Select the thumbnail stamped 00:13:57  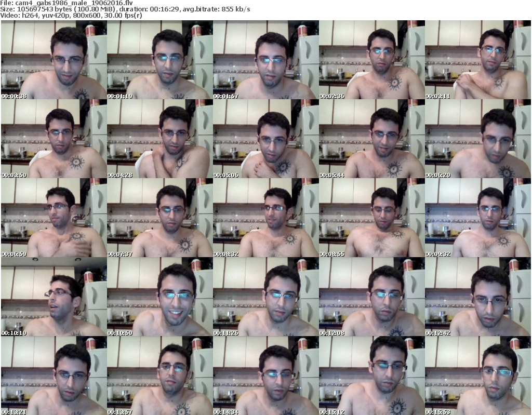pos(160,376)
